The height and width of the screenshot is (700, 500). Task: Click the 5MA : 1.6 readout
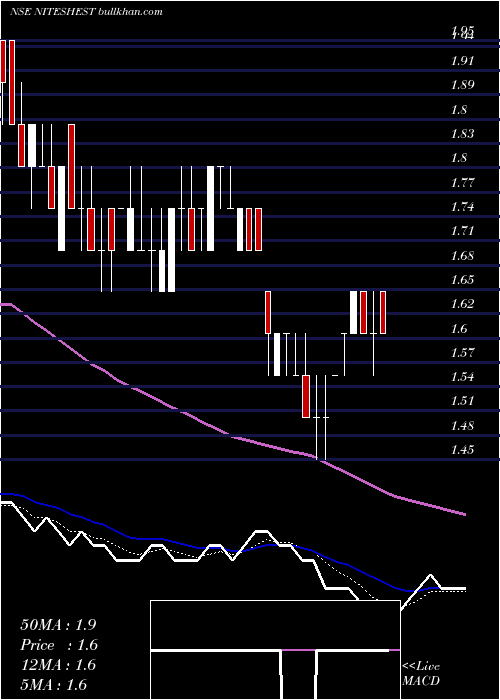point(54,685)
